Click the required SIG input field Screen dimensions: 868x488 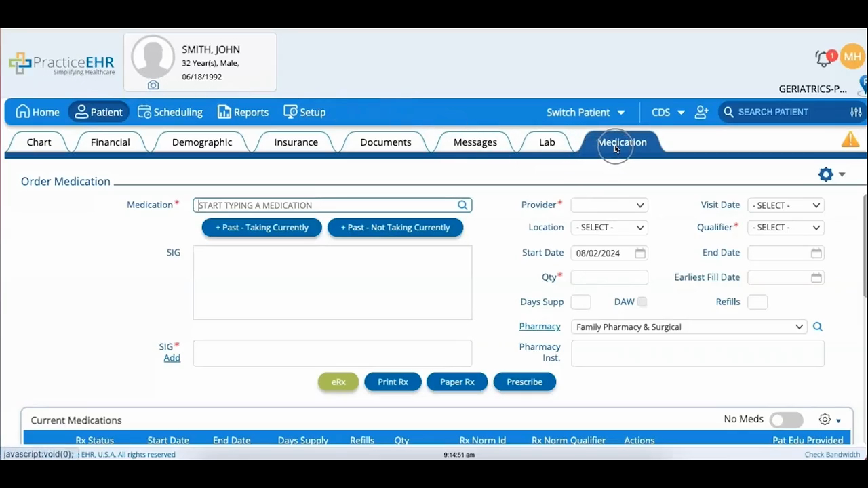pos(332,353)
